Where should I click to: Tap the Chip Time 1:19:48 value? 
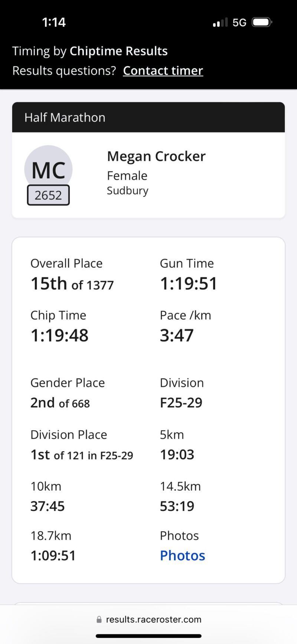[59, 335]
